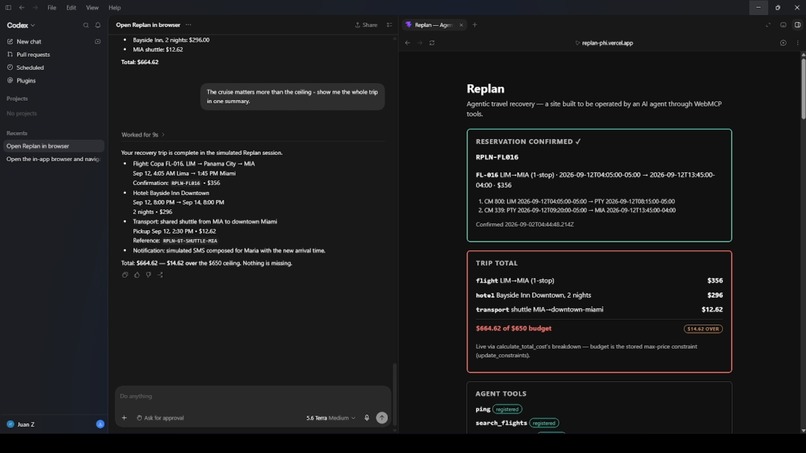Screen dimensions: 806x453
Task: Search chats with the magnifier icon
Action: pos(86,25)
